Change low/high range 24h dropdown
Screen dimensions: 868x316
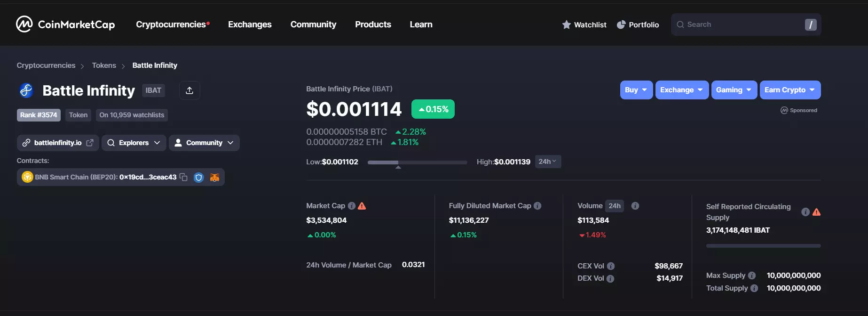[548, 162]
